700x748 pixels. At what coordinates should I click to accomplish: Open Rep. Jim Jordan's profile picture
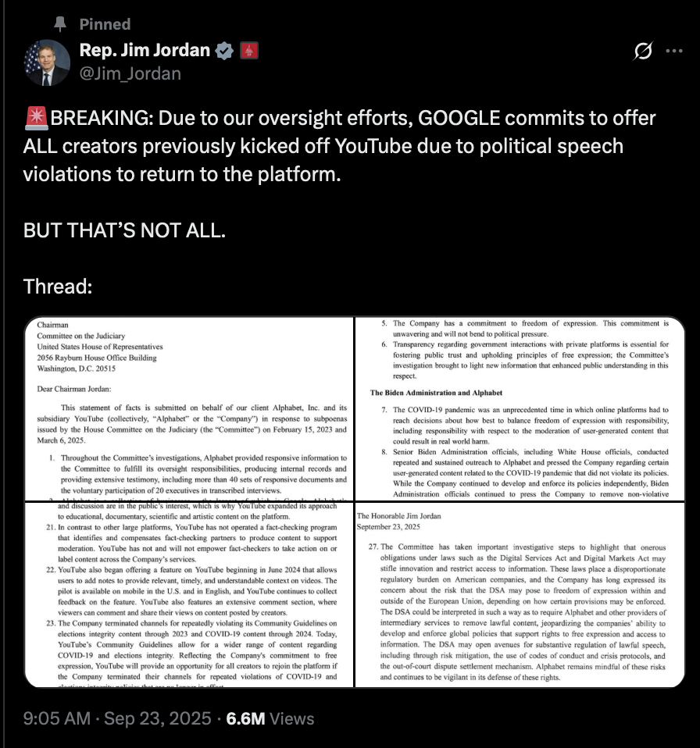click(47, 62)
